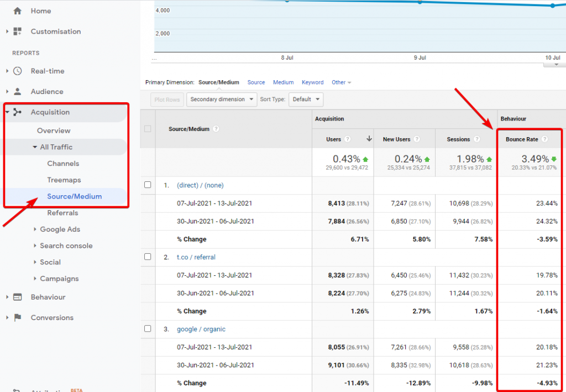Image resolution: width=566 pixels, height=392 pixels.
Task: Click the sort arrow in Users column
Action: coord(369,139)
